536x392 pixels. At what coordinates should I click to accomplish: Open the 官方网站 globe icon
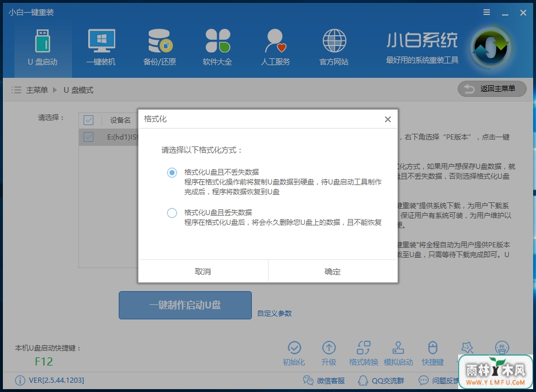tap(334, 40)
